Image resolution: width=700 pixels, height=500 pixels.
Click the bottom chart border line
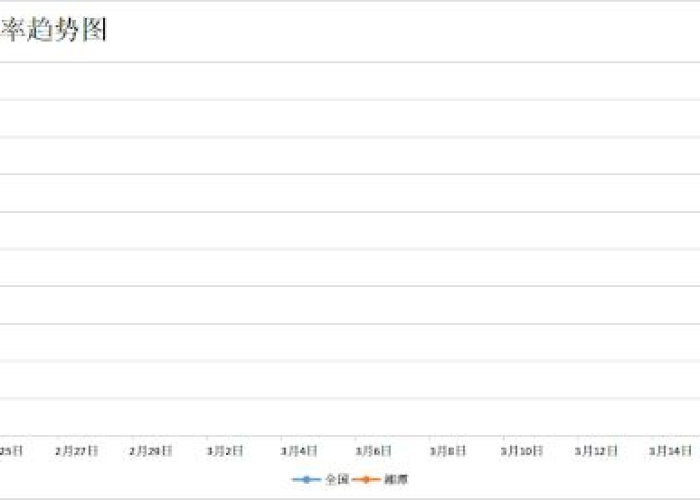point(350,497)
